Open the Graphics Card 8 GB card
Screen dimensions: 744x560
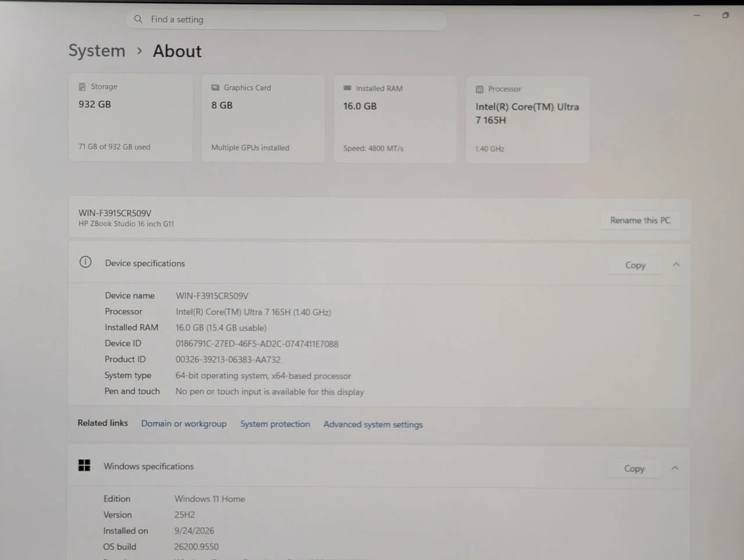pyautogui.click(x=263, y=119)
